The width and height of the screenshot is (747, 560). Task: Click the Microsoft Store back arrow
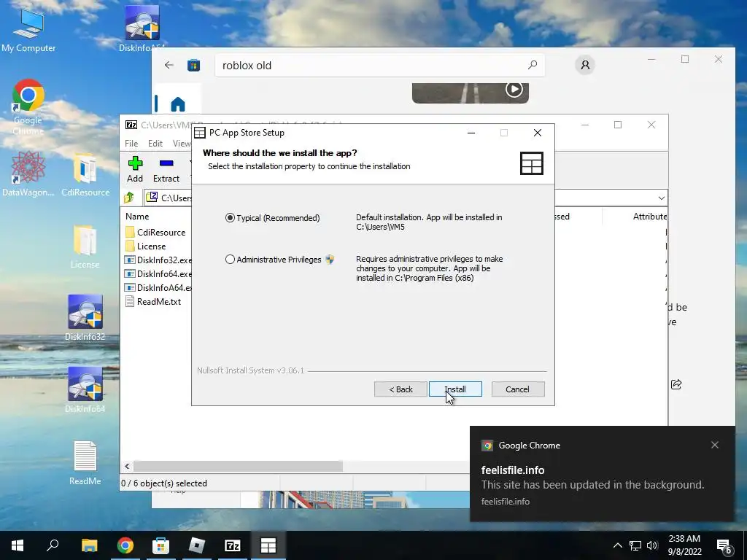(x=169, y=65)
